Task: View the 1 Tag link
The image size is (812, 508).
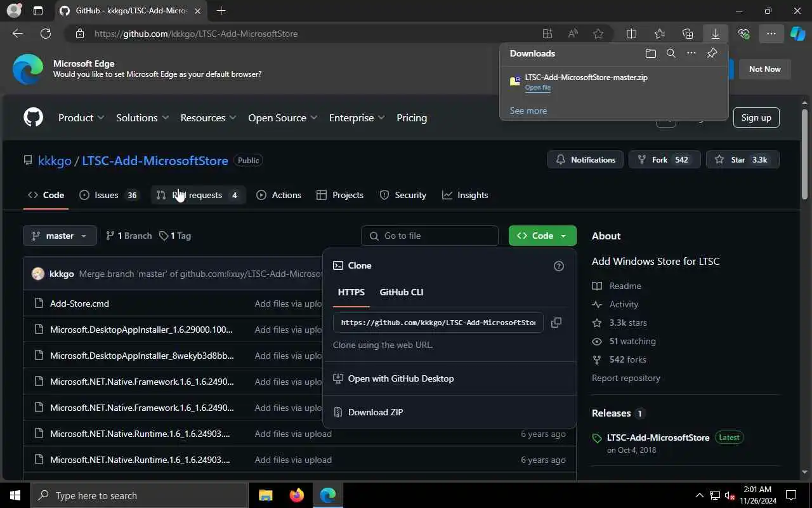Action: [x=175, y=236]
